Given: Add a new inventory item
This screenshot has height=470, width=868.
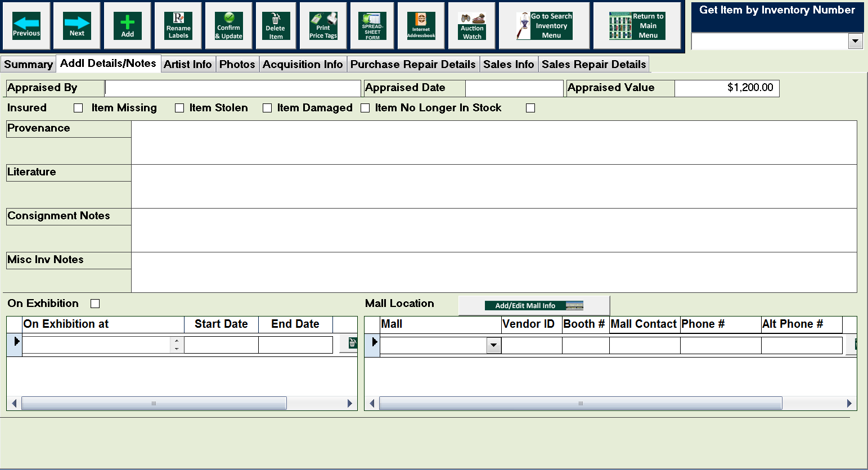Looking at the screenshot, I should 128,26.
